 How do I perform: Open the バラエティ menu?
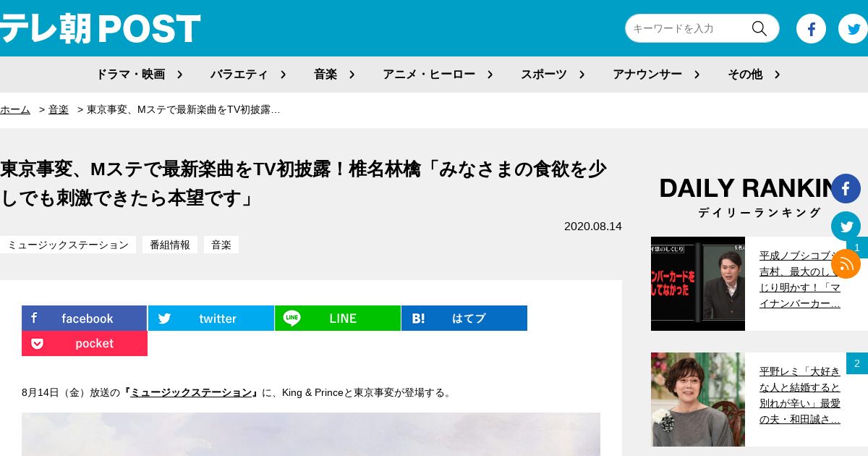pos(239,74)
